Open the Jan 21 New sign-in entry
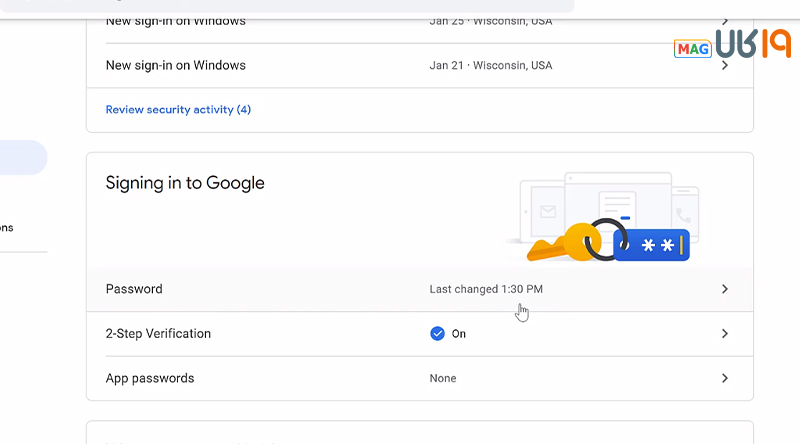This screenshot has height=444, width=800. tap(176, 66)
